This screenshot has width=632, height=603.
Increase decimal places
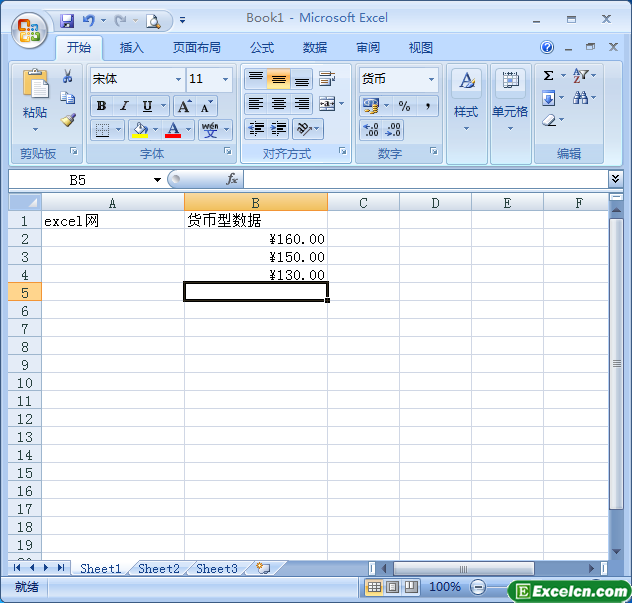pyautogui.click(x=371, y=130)
